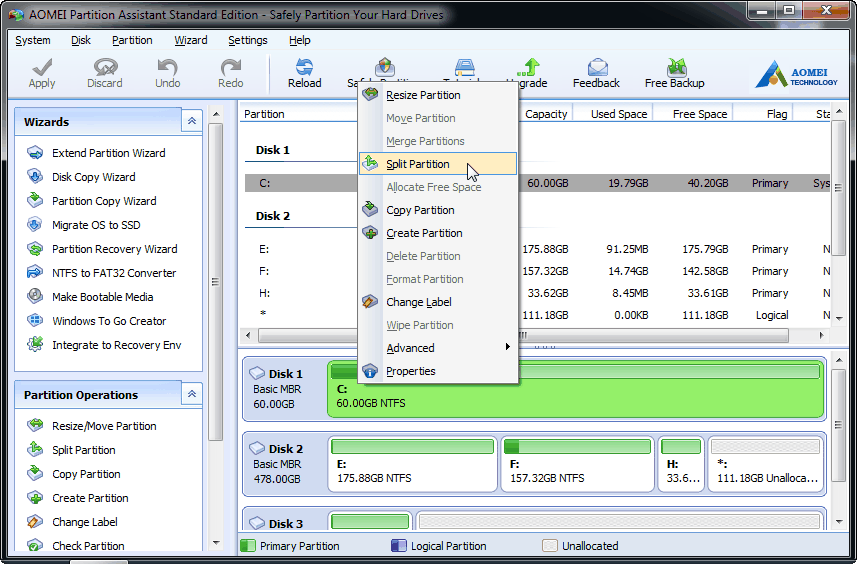
Task: Select the H: disk map block
Action: 681,463
